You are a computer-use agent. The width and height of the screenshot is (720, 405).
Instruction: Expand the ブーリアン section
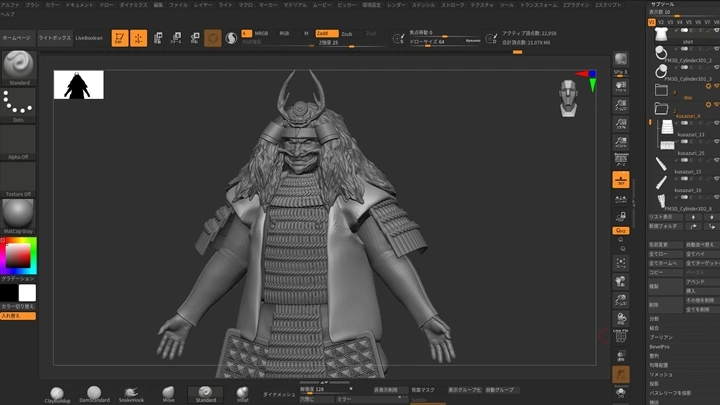(661, 338)
